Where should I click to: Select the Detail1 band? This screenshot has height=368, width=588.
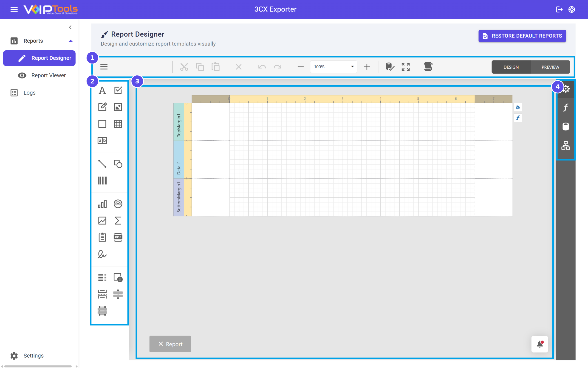pyautogui.click(x=179, y=160)
